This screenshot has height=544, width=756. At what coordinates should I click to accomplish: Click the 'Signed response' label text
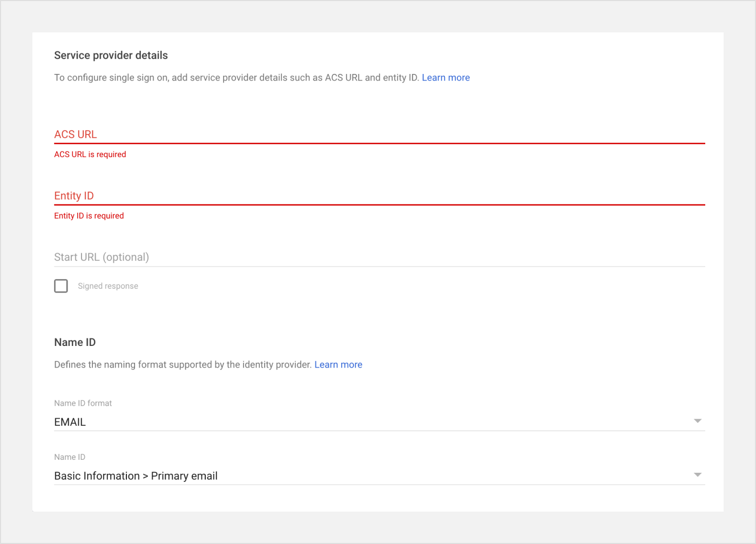tap(108, 286)
